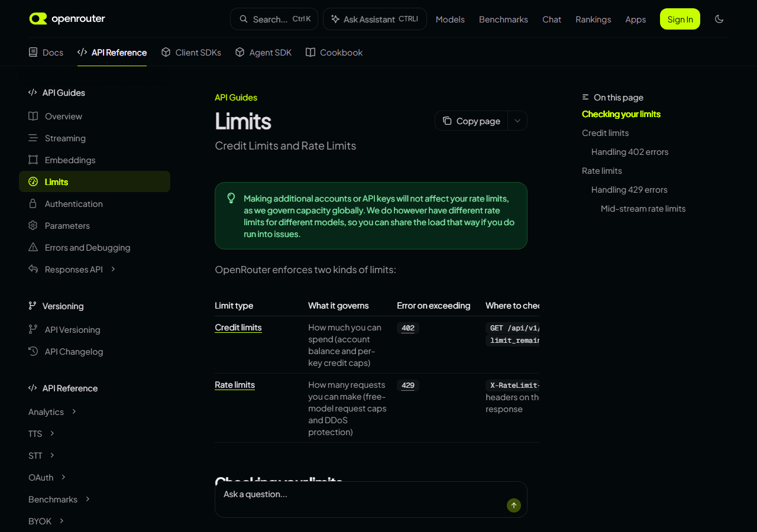This screenshot has height=532, width=757.
Task: Expand the OAuth section chevron
Action: click(x=63, y=478)
